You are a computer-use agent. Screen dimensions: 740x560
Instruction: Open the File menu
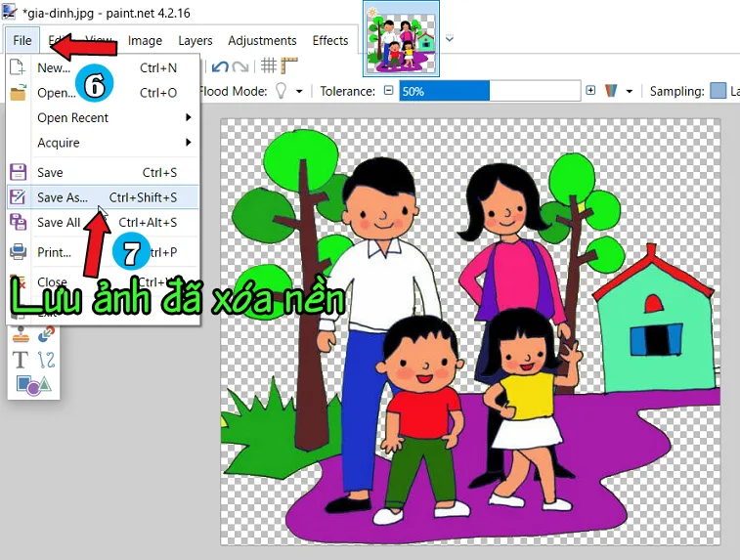[x=22, y=41]
